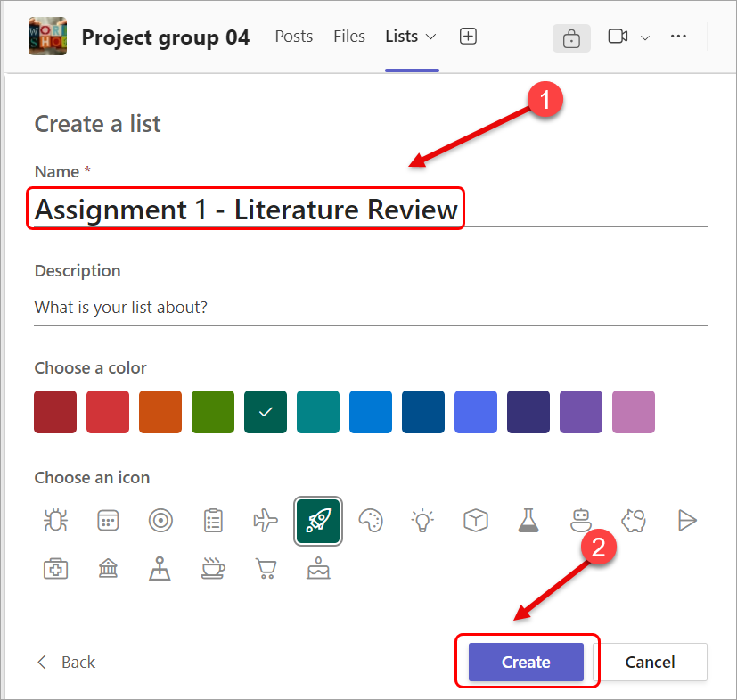This screenshot has width=737, height=700.
Task: Choose the dark red color swatch
Action: point(54,412)
